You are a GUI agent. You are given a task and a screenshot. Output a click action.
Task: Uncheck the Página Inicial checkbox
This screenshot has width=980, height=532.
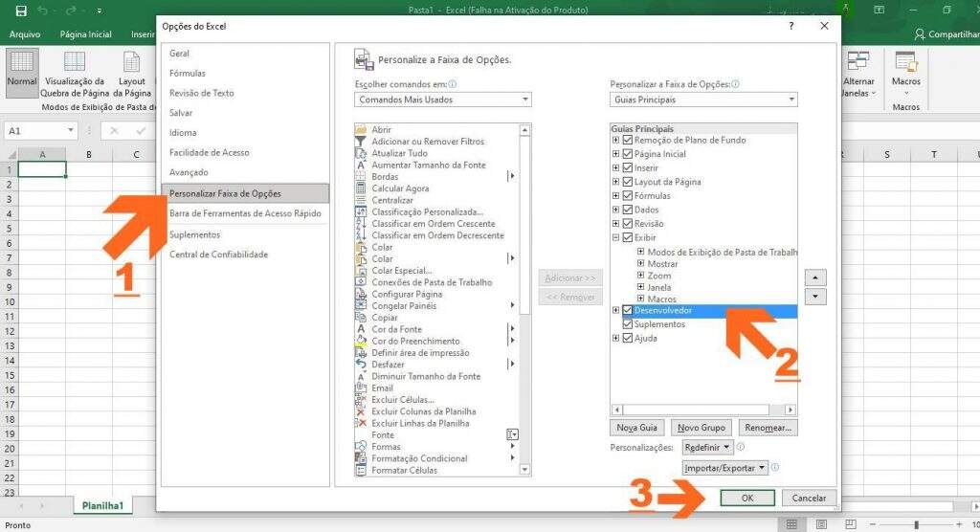click(x=628, y=154)
